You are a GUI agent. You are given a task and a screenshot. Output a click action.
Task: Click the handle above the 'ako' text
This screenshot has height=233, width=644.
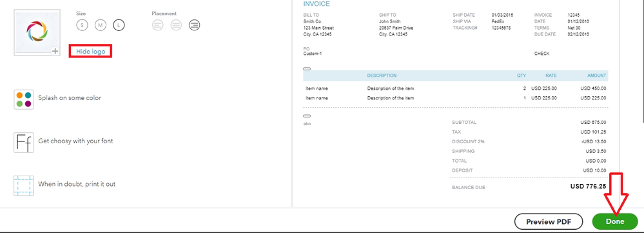pos(307,116)
